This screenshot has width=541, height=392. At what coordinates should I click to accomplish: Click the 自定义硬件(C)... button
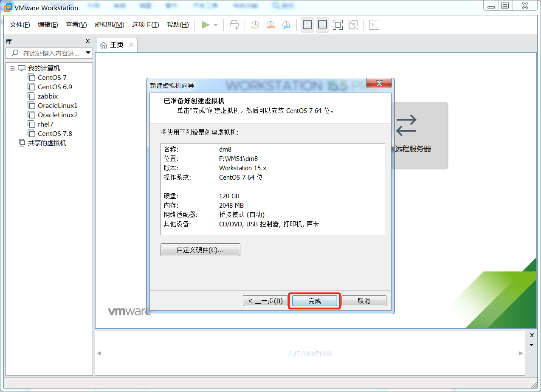tap(200, 250)
